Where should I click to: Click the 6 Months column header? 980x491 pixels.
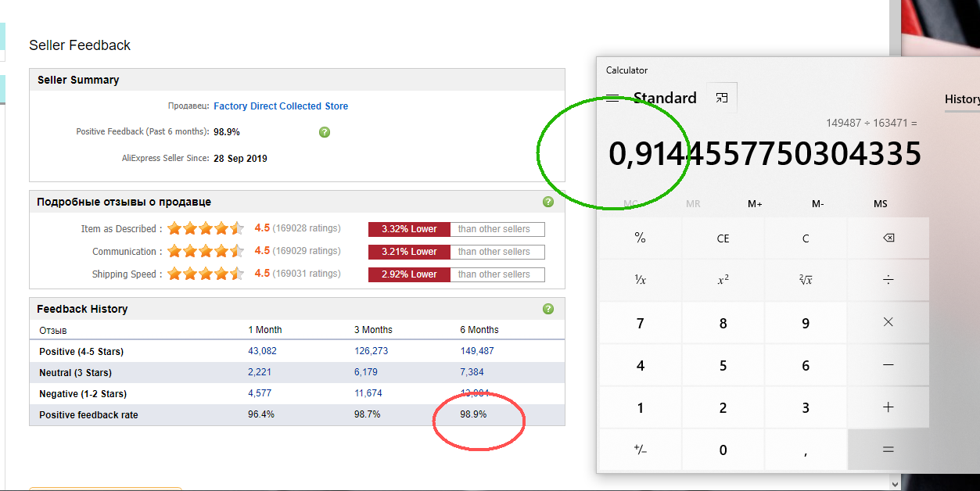[x=479, y=330]
